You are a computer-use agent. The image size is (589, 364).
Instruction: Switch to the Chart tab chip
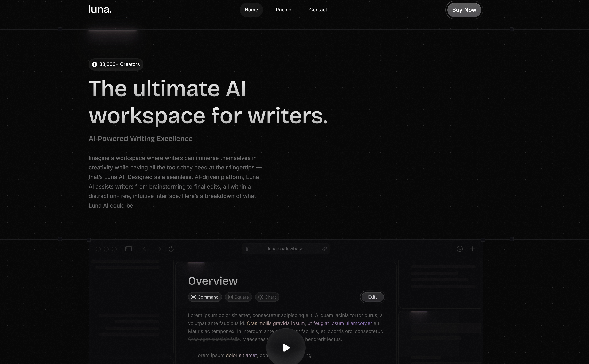click(x=267, y=297)
